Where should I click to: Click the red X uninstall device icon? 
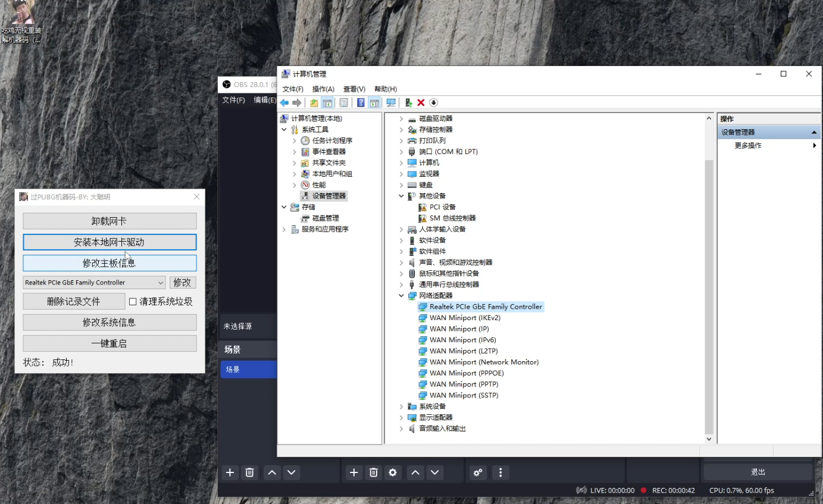coord(421,102)
